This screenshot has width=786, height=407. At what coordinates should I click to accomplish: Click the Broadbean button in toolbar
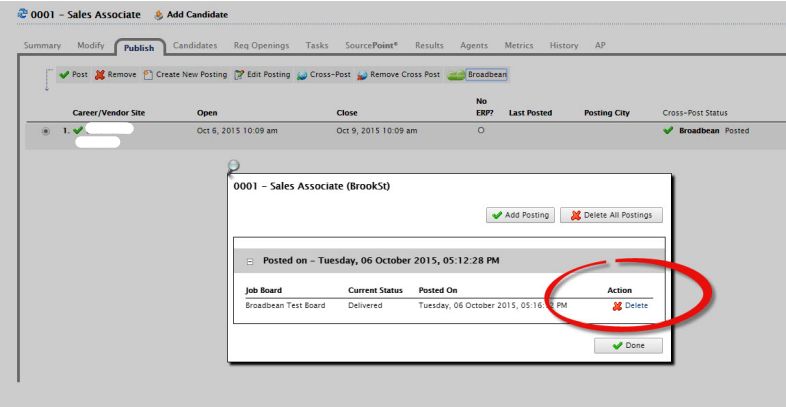[487, 75]
